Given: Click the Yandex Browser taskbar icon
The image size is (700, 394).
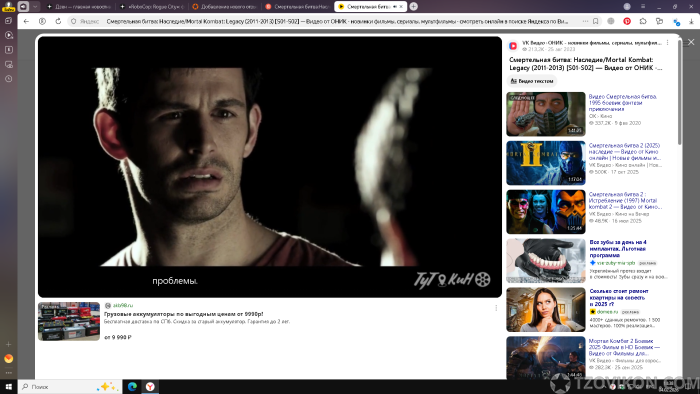Looking at the screenshot, I should (x=150, y=387).
